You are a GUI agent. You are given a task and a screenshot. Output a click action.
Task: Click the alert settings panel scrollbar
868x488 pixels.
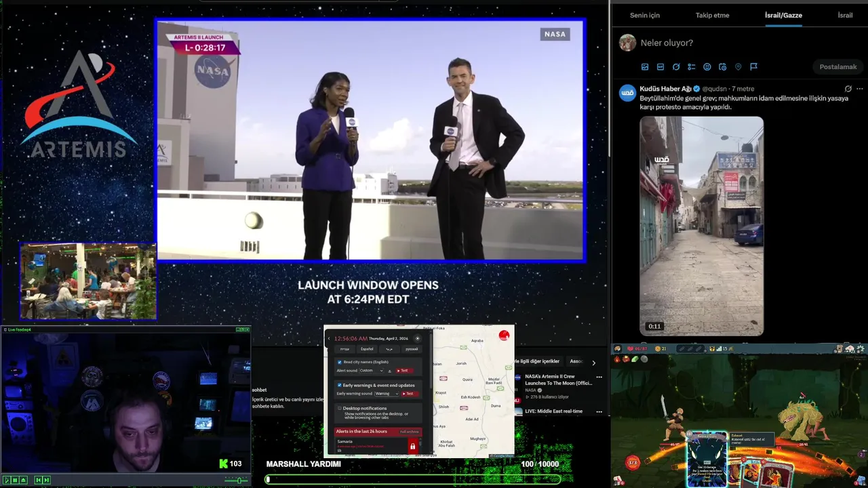[x=431, y=361]
